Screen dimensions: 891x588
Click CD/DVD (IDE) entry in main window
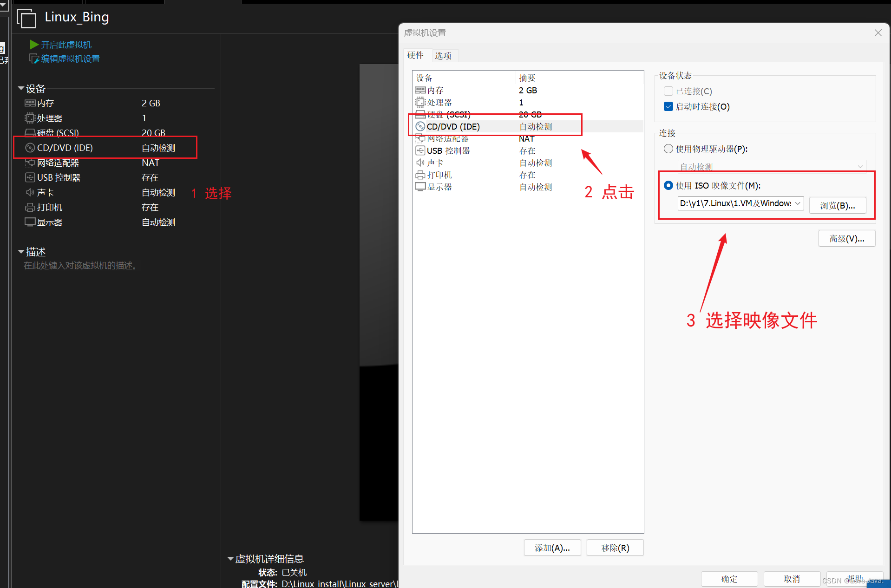click(65, 148)
